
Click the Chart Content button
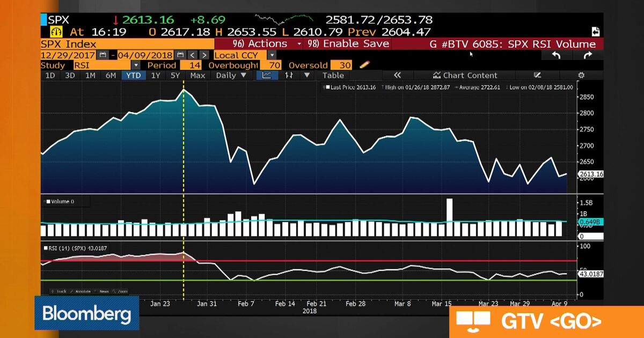465,76
